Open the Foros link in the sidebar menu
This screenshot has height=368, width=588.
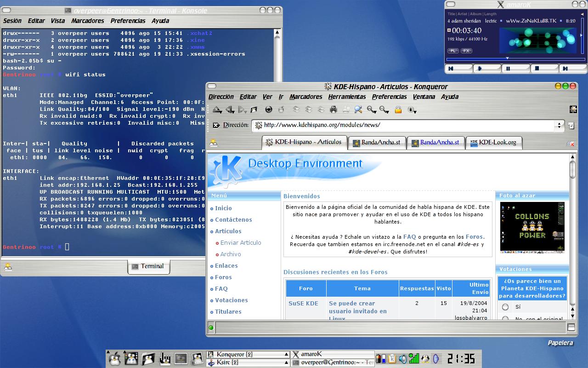[223, 277]
